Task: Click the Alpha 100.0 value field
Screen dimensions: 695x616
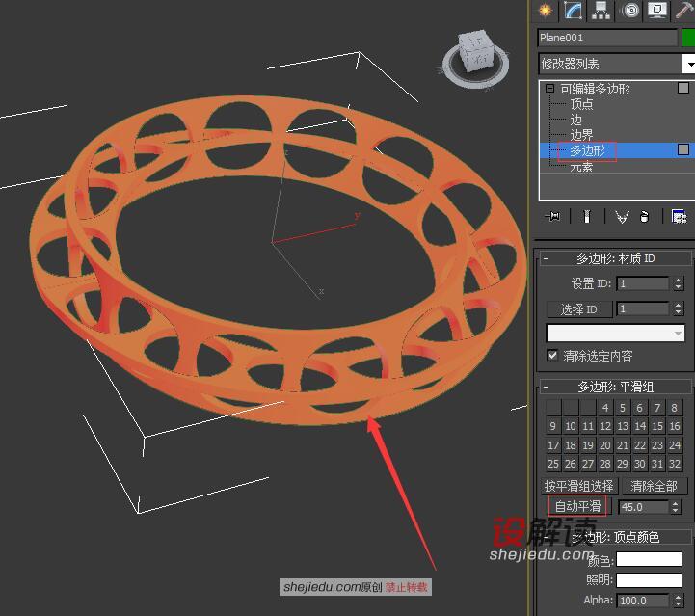Action: [x=643, y=601]
